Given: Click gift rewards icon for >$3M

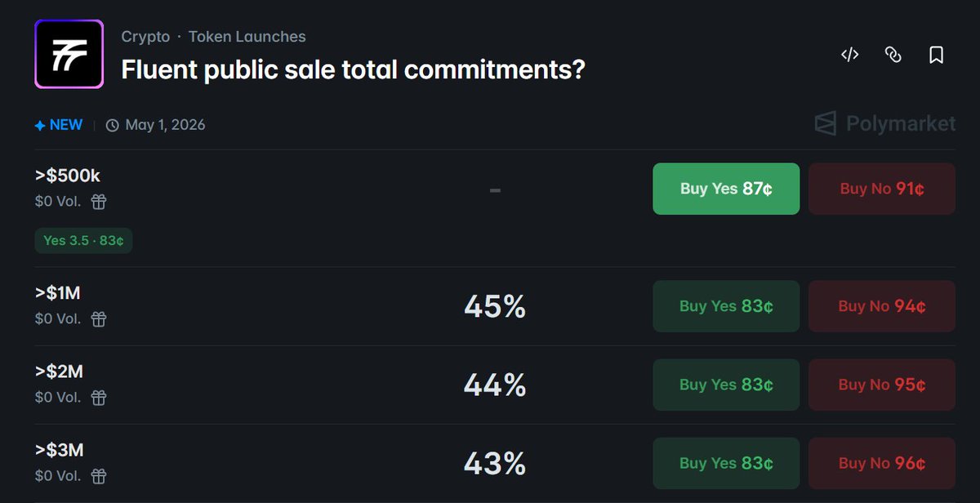Looking at the screenshot, I should point(99,476).
